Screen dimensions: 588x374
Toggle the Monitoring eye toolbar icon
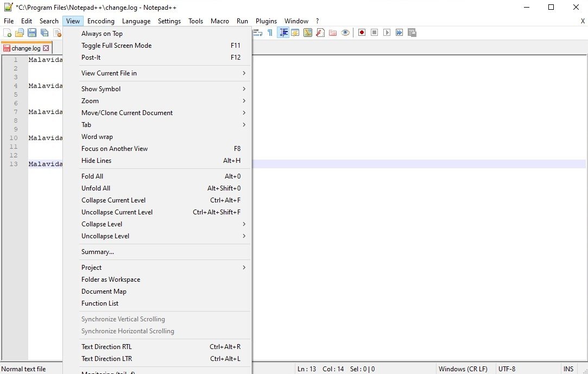pos(345,33)
